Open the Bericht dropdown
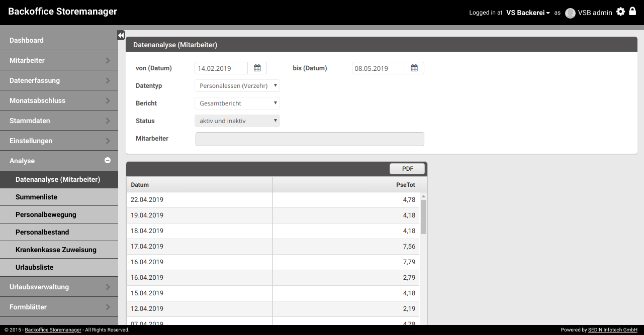Image resolution: width=644 pixels, height=335 pixels. pos(237,103)
